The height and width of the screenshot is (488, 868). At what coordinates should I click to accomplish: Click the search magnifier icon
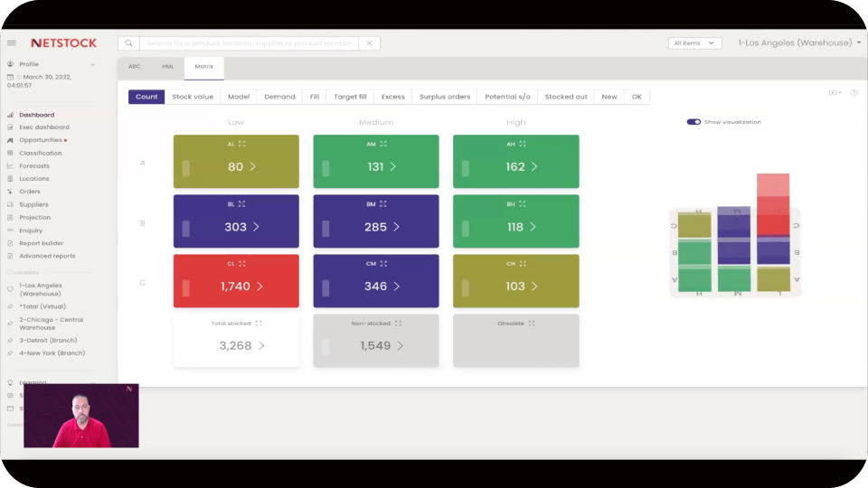128,42
